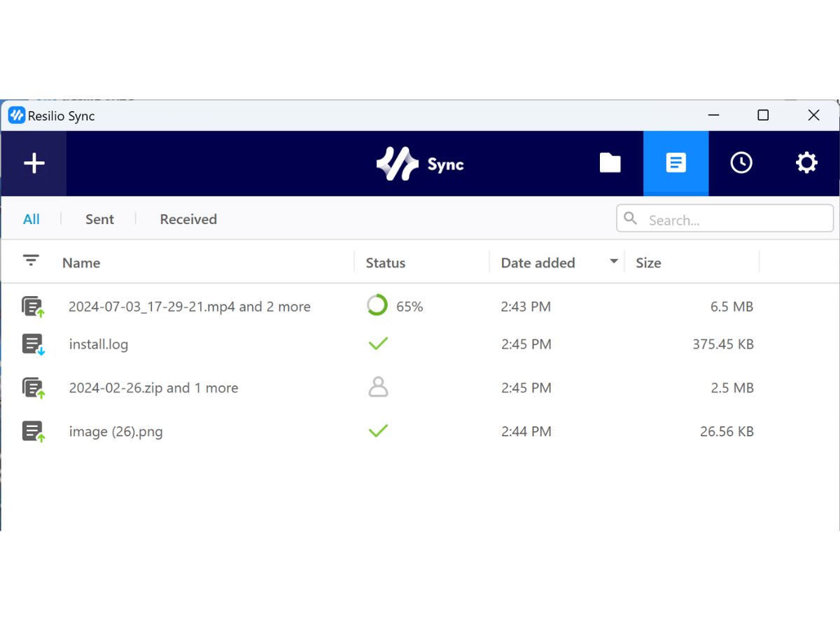
Task: Select the install.log file name
Action: coord(99,344)
